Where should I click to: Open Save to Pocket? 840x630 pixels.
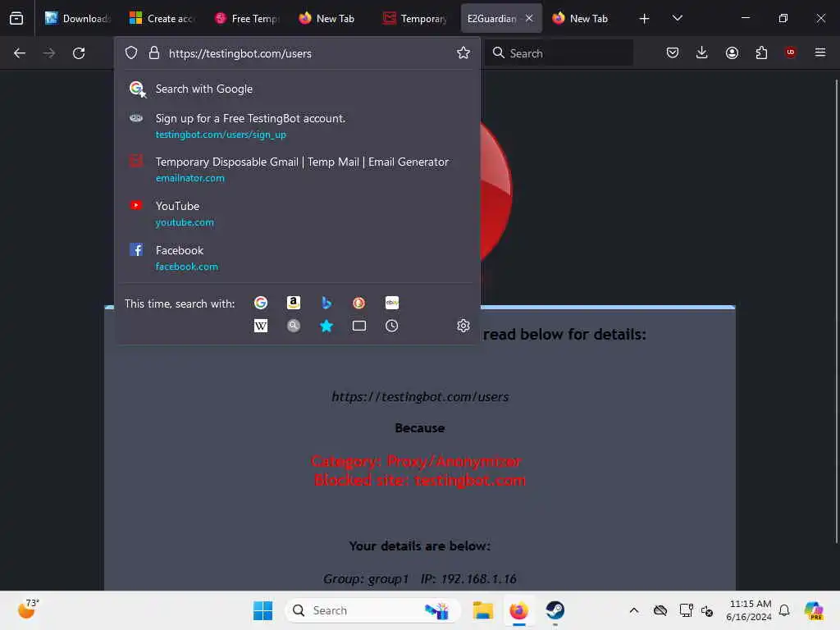point(673,52)
